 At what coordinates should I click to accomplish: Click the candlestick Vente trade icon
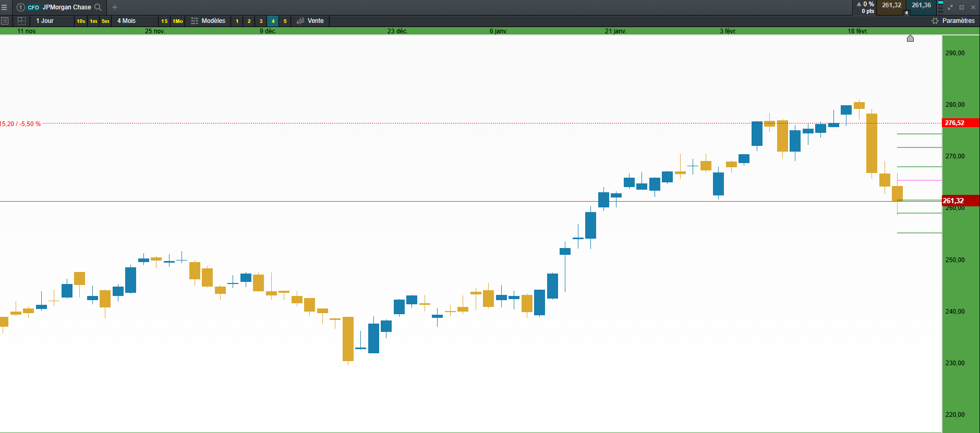coord(300,21)
